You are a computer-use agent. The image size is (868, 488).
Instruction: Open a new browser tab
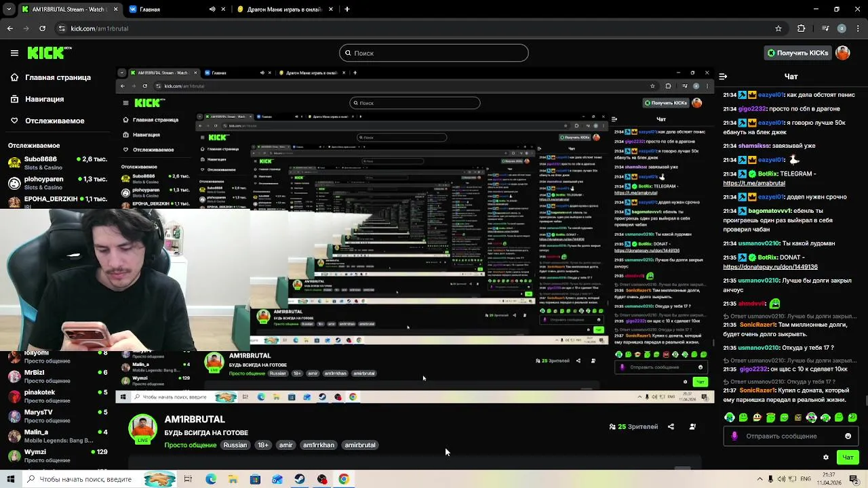pos(347,9)
